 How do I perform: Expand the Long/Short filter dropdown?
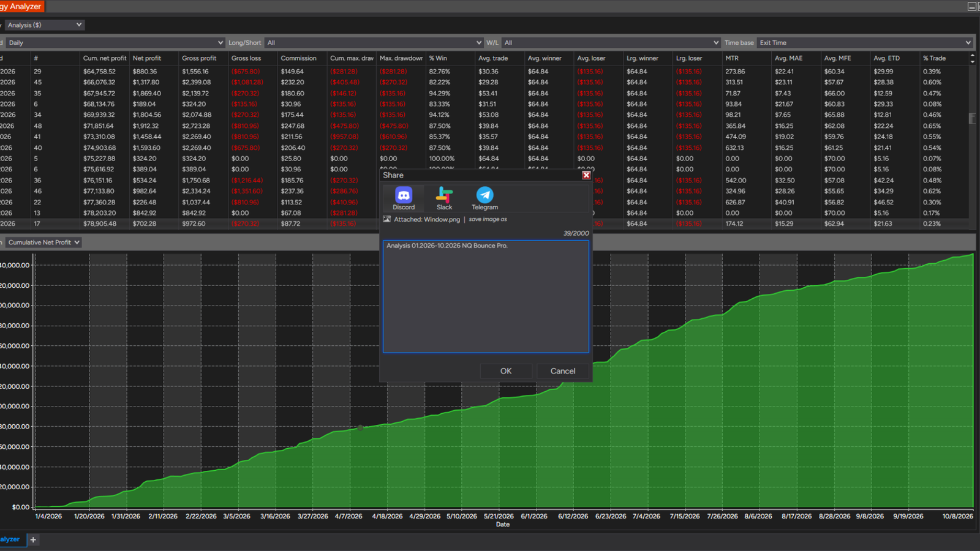coord(374,43)
